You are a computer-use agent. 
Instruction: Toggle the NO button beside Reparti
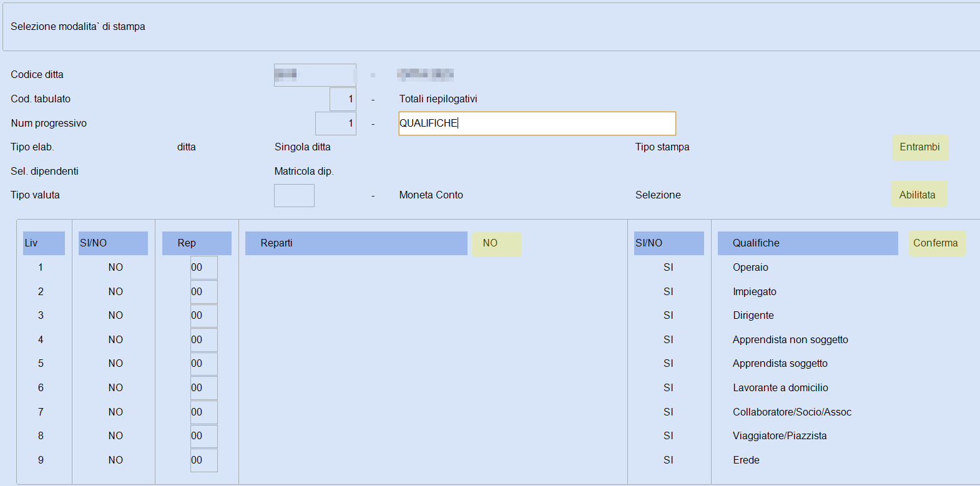(496, 243)
